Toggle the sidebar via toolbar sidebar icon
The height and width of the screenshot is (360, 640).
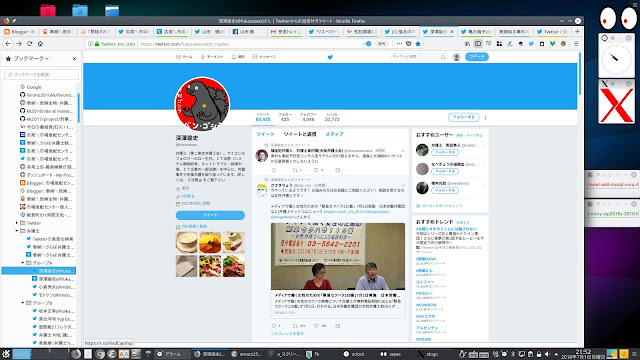pyautogui.click(x=478, y=44)
